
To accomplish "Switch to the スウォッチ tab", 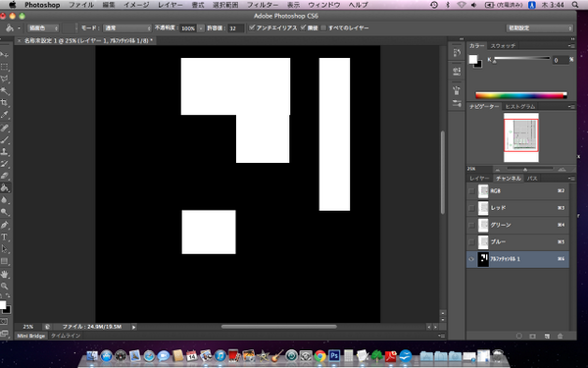I will click(x=503, y=46).
